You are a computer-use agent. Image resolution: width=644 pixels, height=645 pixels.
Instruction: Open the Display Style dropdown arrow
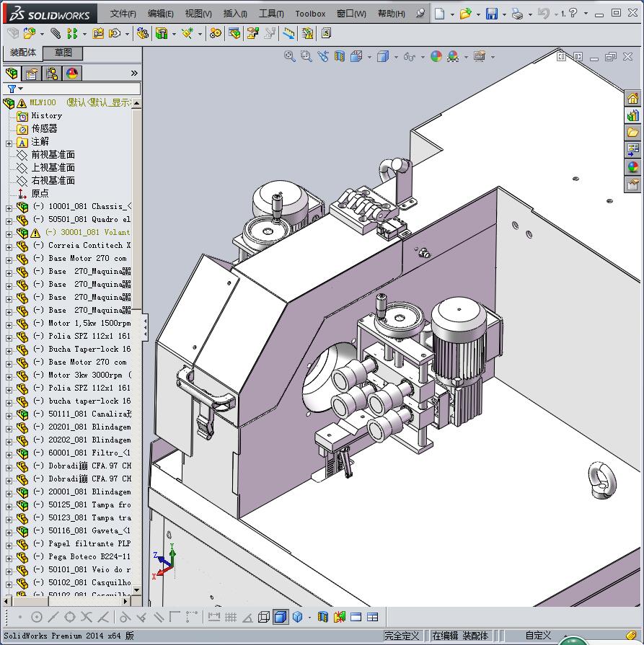coord(396,57)
